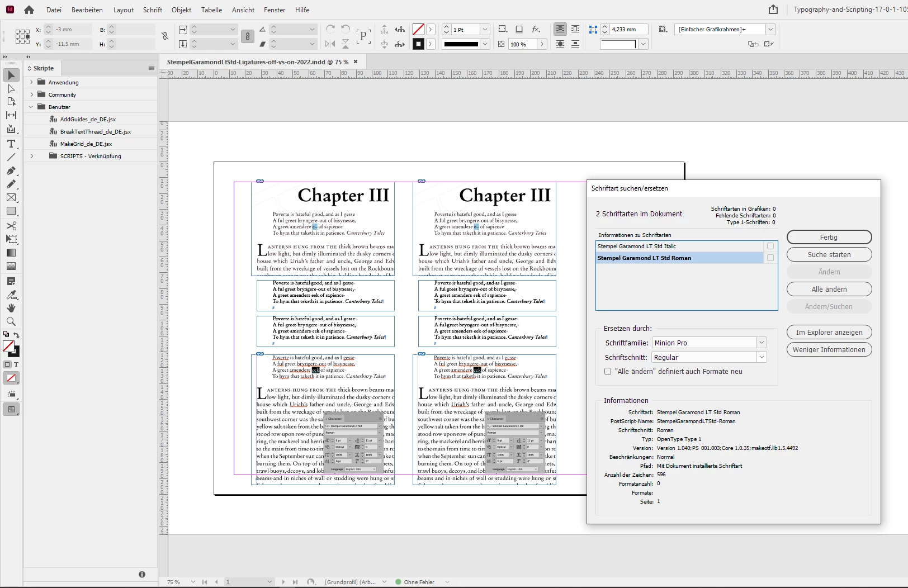Screen dimensions: 908x588
Task: Expand the Anwendung folder in Skripte
Action: click(x=32, y=82)
